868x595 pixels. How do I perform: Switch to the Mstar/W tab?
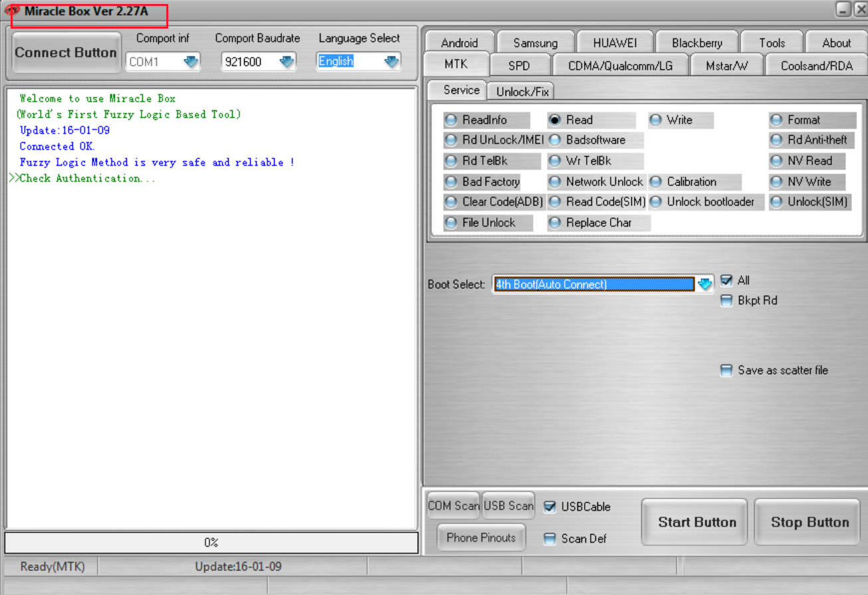tap(726, 66)
